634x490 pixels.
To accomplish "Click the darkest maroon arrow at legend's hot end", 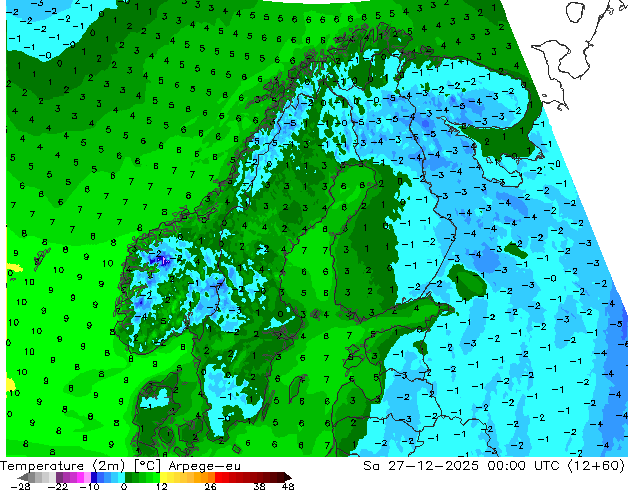I will pyautogui.click(x=287, y=477).
